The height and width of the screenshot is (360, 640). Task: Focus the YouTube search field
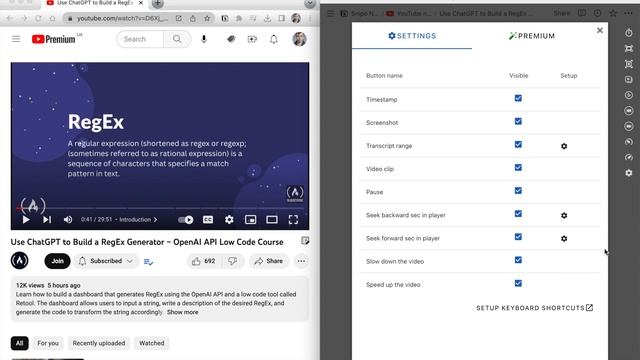tap(140, 39)
